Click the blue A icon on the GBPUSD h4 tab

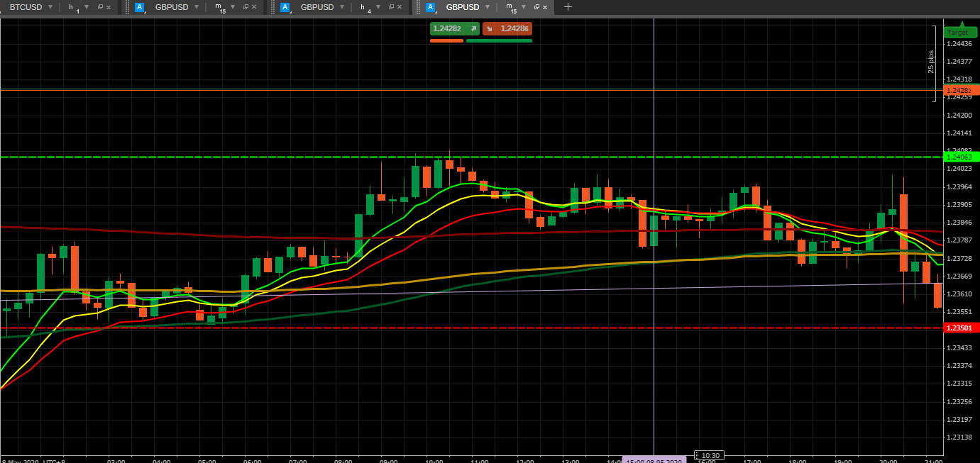tap(285, 7)
